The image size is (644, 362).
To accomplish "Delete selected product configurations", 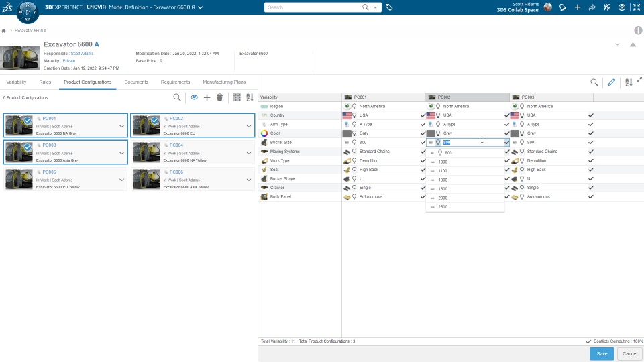I will (x=220, y=97).
